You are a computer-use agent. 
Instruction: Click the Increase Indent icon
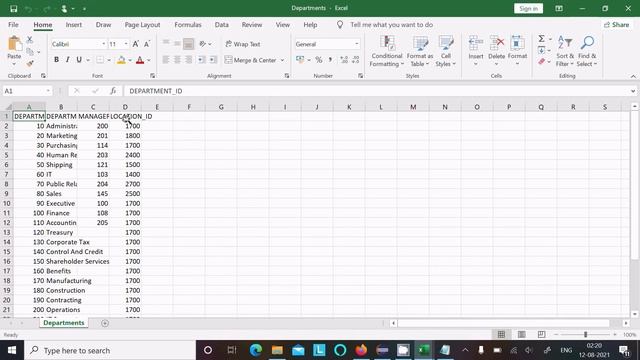pyautogui.click(x=213, y=60)
